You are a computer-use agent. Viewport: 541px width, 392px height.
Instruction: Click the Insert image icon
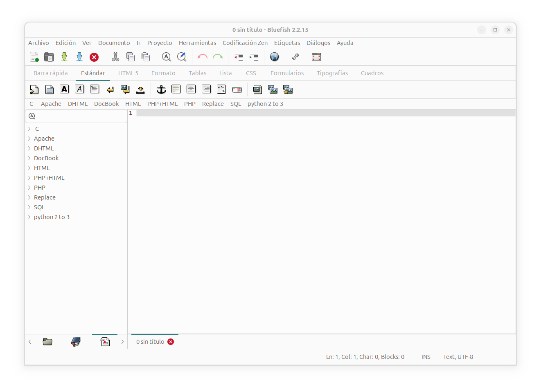pos(257,89)
